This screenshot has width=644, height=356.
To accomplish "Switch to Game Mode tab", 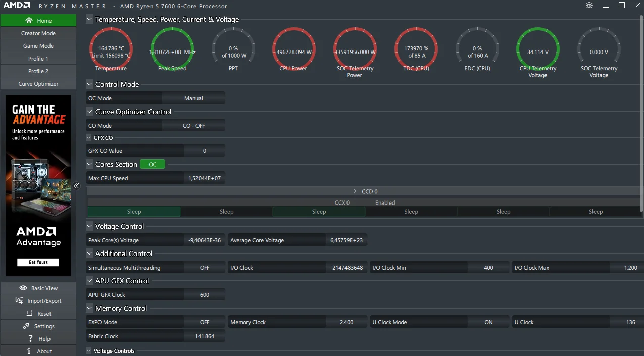I will coord(38,46).
